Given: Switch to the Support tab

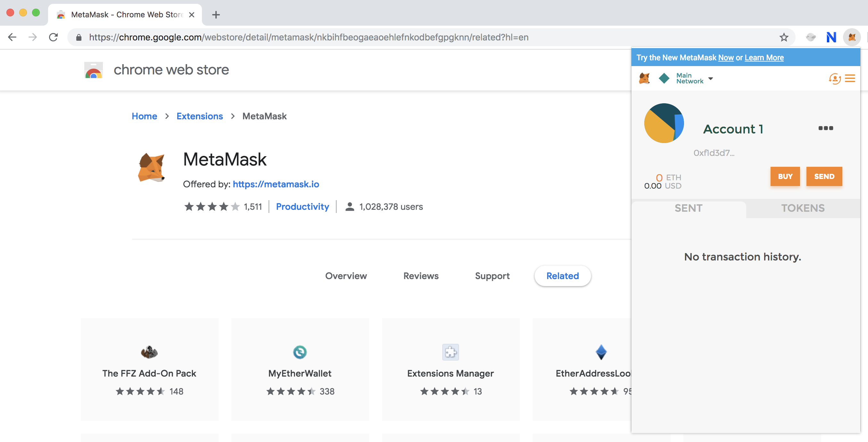Looking at the screenshot, I should coord(492,276).
